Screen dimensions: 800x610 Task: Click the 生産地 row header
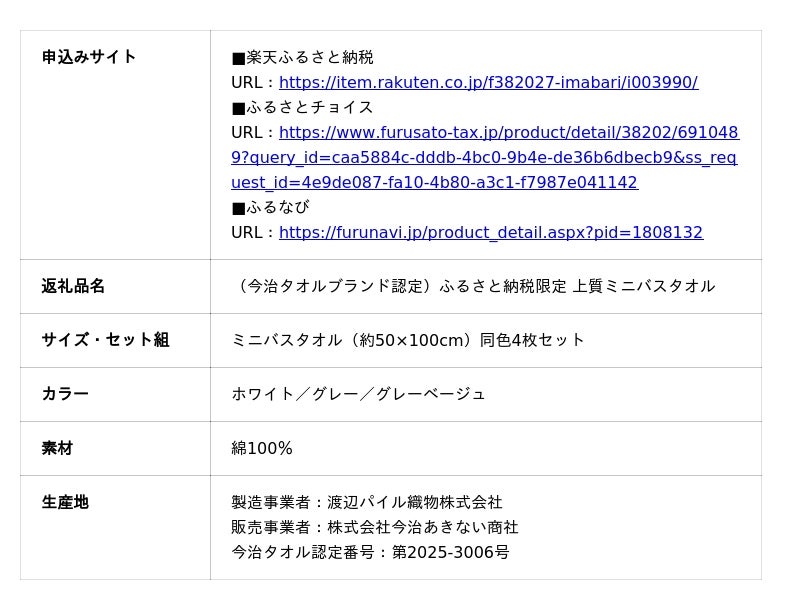[x=65, y=502]
